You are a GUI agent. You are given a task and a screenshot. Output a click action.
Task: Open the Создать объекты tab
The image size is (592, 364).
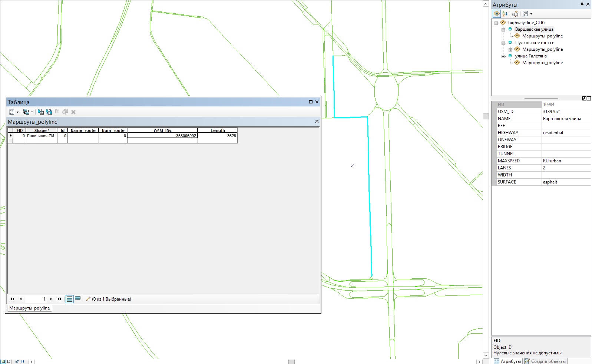click(545, 361)
